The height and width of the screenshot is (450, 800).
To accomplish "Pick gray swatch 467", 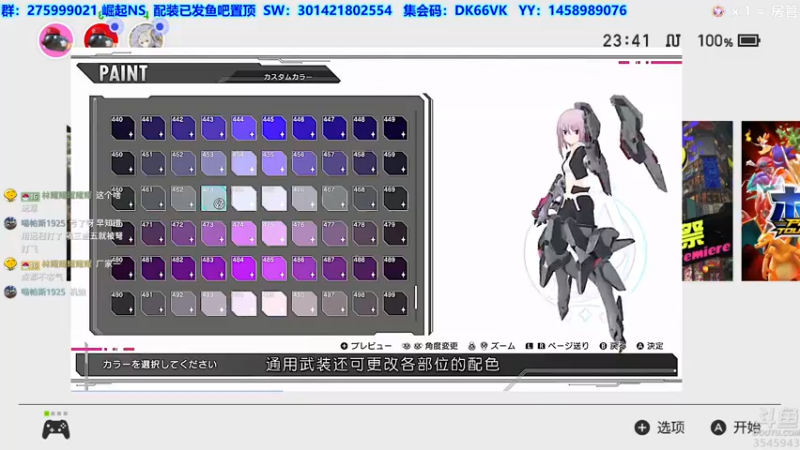I will (x=334, y=198).
